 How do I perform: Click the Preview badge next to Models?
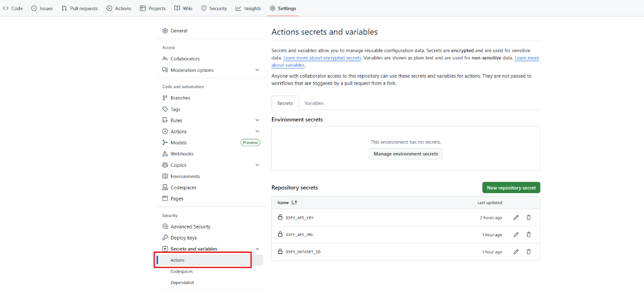(250, 143)
